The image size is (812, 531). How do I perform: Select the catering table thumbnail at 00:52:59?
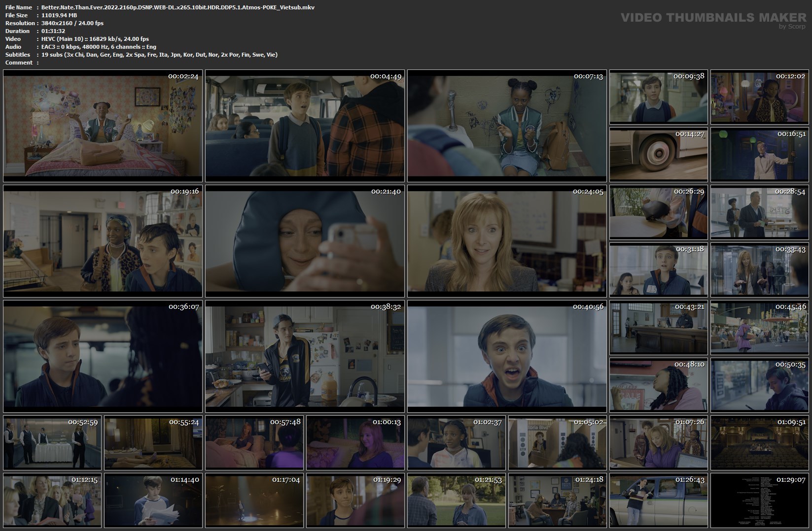pyautogui.click(x=52, y=443)
